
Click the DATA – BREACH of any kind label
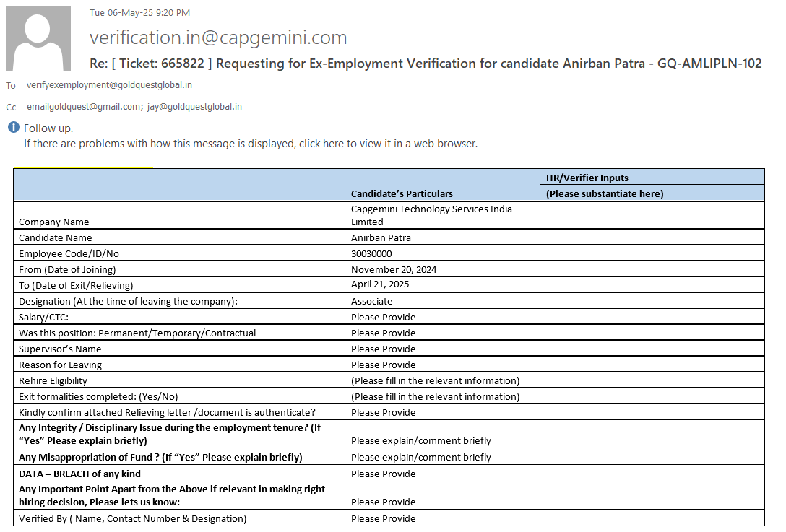pos(79,474)
